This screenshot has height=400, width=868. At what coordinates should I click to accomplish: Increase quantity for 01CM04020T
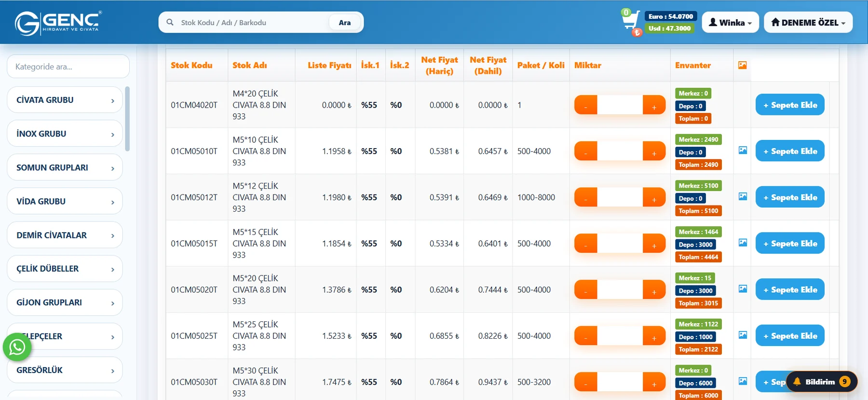654,105
